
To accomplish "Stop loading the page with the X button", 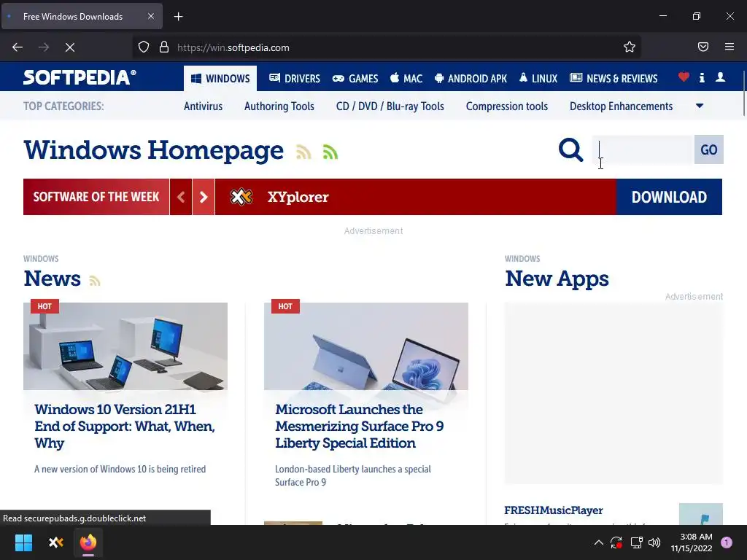I will coord(70,47).
